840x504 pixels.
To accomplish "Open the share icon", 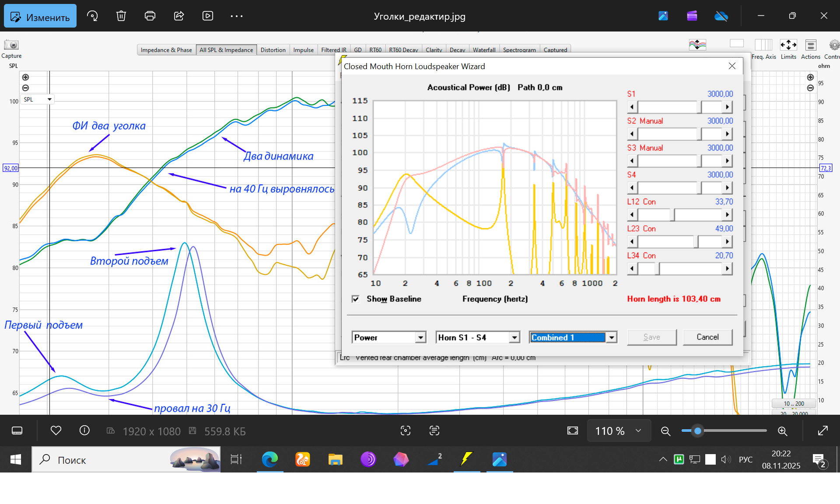I will click(x=179, y=16).
